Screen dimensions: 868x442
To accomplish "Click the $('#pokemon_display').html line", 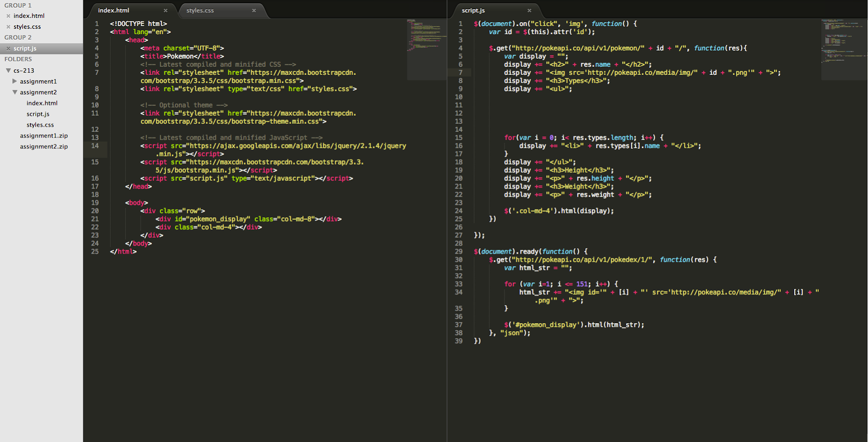I will (x=575, y=325).
